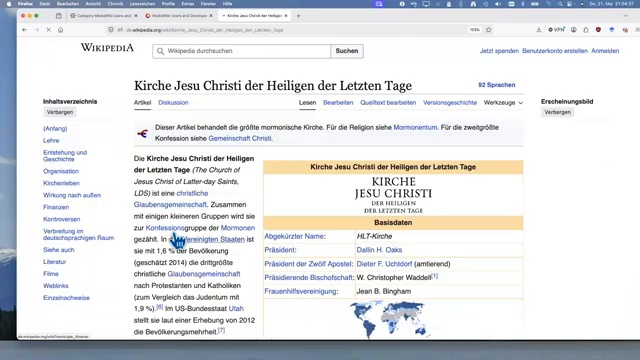Viewport: 640px width, 360px height.
Task: Click the magnifier icon in Wikipedia search
Action: (x=160, y=51)
